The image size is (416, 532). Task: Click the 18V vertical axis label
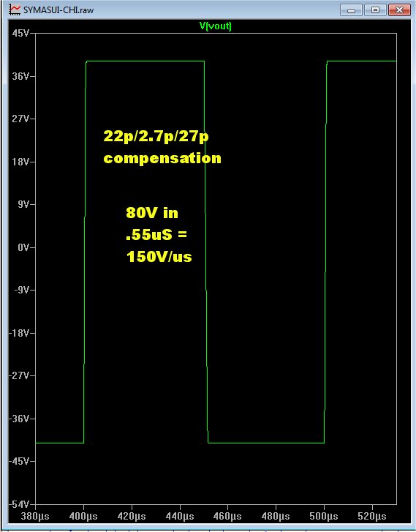[x=21, y=162]
